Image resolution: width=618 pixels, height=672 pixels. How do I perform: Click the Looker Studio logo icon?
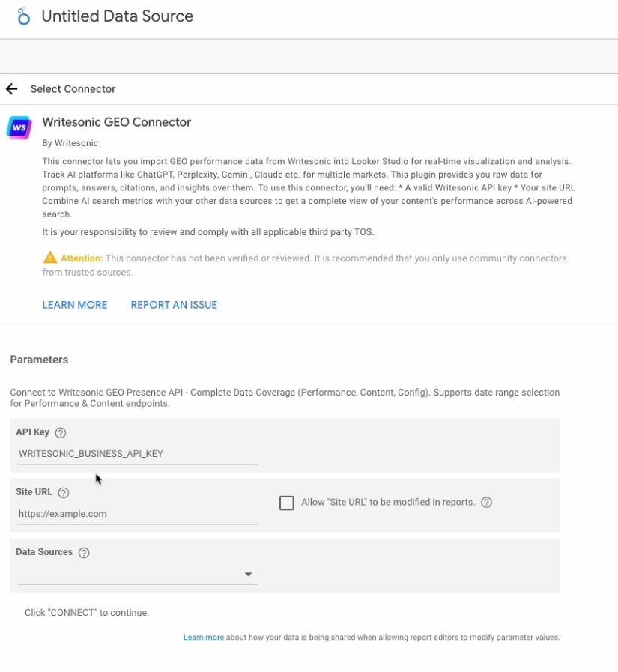click(x=23, y=16)
